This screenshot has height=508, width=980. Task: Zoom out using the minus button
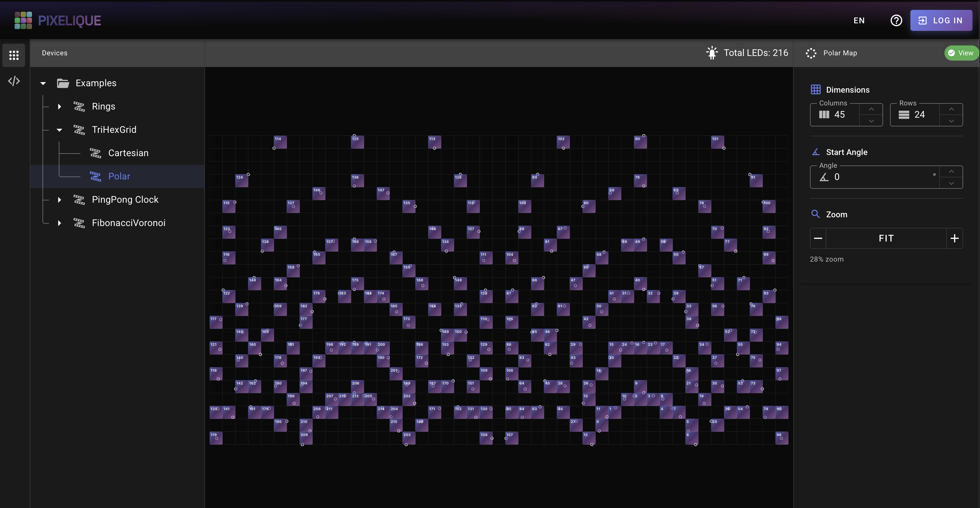[x=818, y=238]
